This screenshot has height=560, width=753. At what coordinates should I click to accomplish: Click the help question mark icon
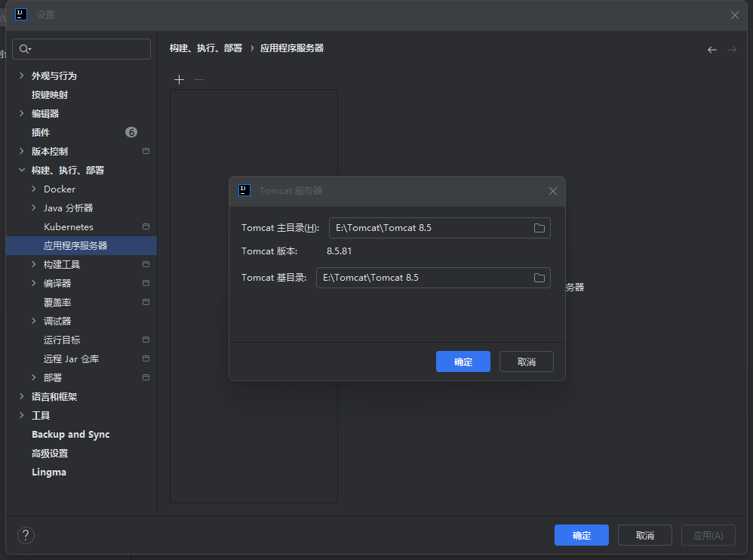(26, 535)
